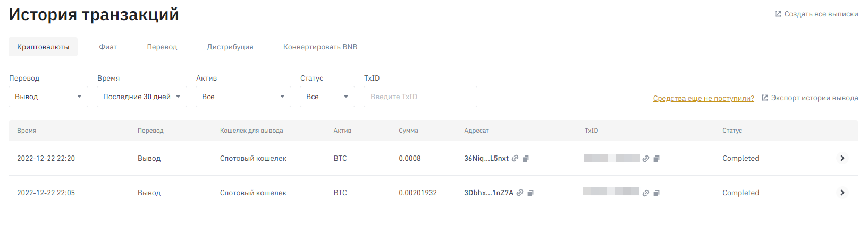Open the Время dropdown Последние 30 дней
Image resolution: width=868 pixels, height=226 pixels.
coord(141,97)
